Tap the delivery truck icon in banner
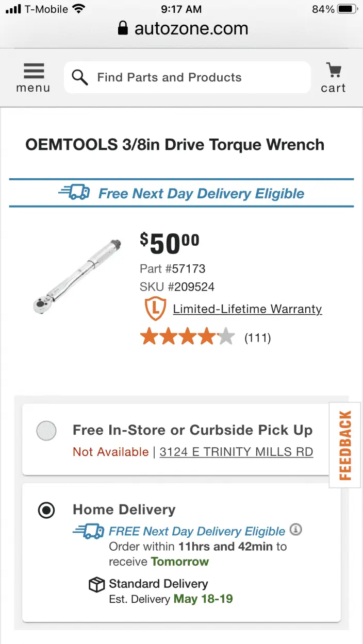 click(x=75, y=193)
